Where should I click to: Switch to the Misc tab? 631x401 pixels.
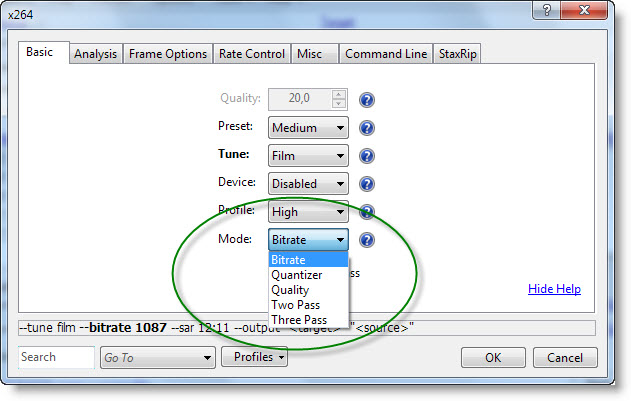315,54
